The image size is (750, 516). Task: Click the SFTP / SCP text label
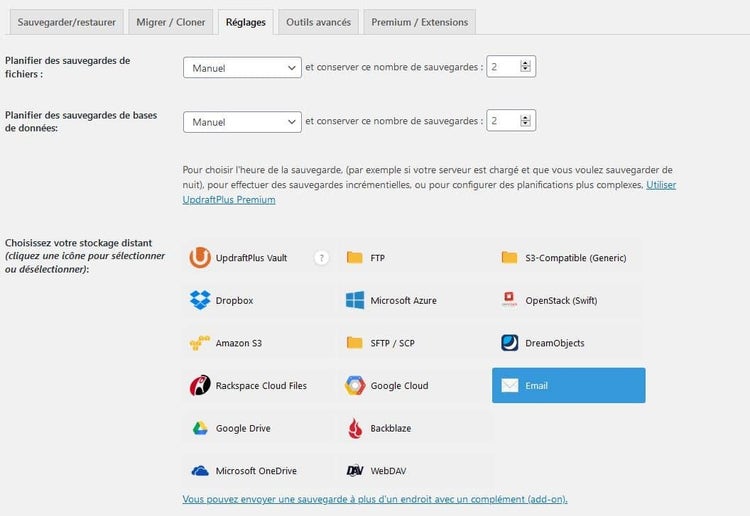pos(392,343)
